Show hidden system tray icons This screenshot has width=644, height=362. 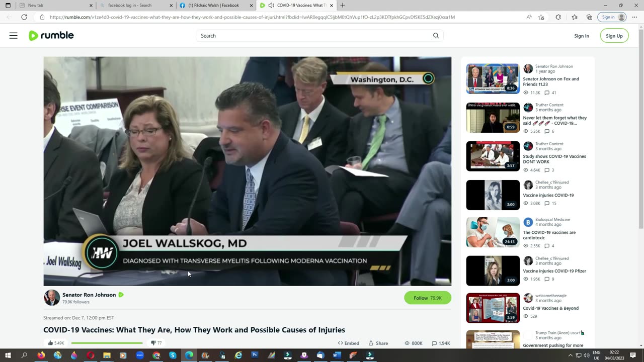click(571, 355)
